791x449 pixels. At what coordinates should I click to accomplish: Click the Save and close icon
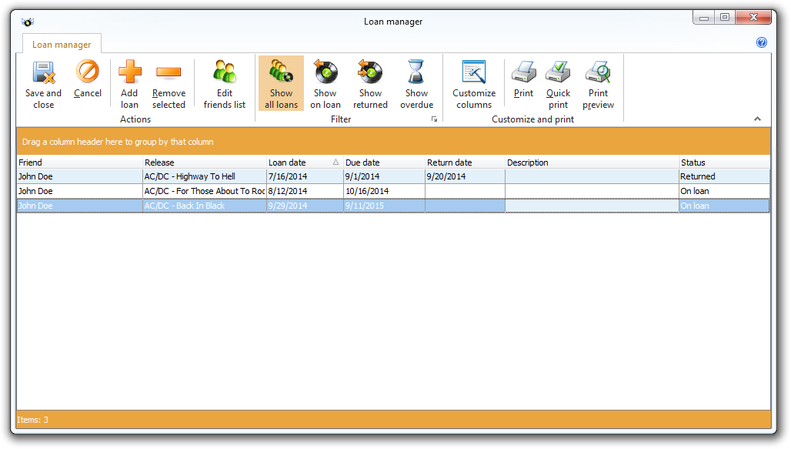click(x=43, y=73)
